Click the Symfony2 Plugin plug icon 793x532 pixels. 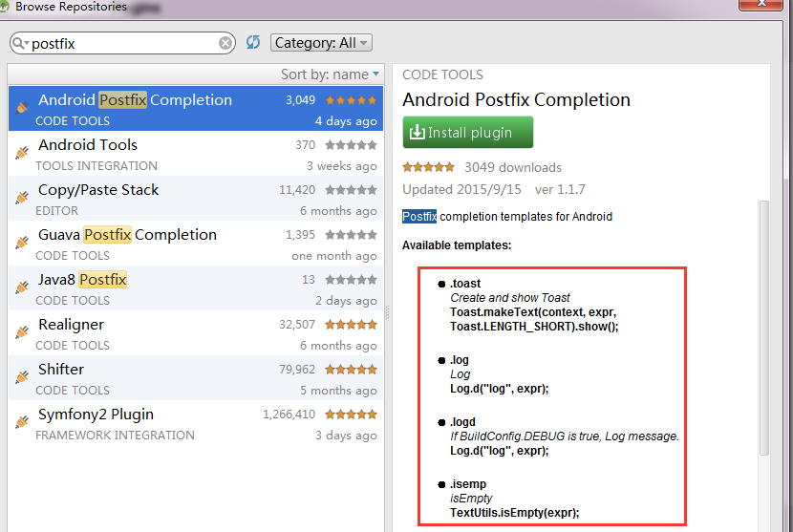coord(22,422)
